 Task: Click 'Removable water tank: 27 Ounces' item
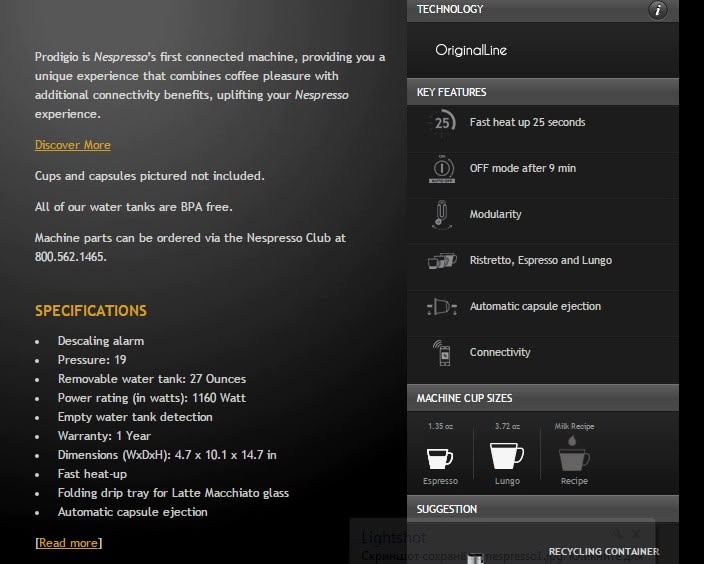coord(152,379)
